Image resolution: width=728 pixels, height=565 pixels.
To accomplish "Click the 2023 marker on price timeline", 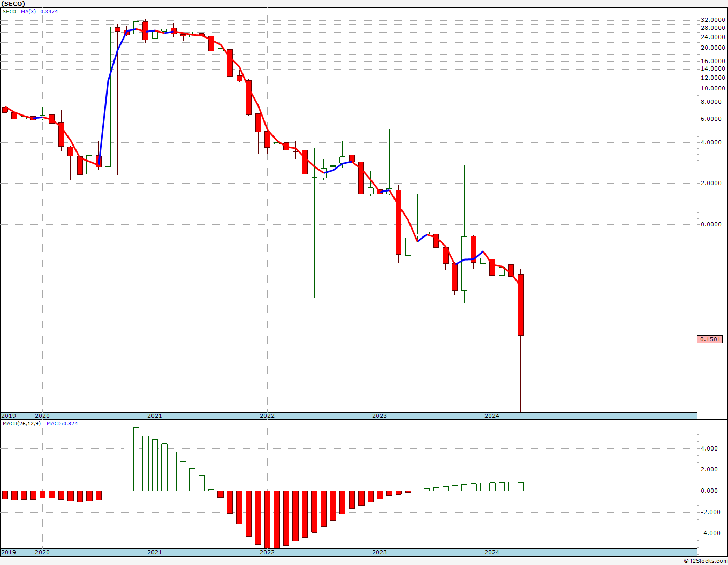I will point(379,416).
